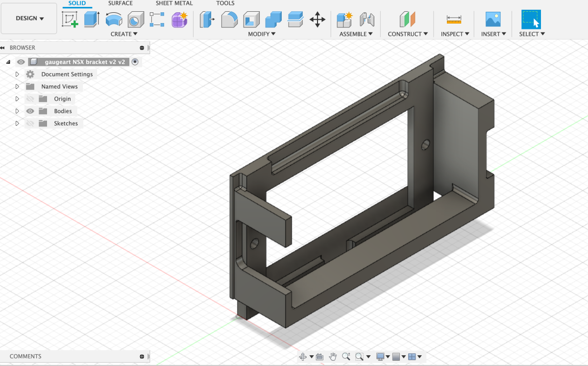Open the INSERT dropdown menu
The width and height of the screenshot is (588, 366).
point(493,34)
